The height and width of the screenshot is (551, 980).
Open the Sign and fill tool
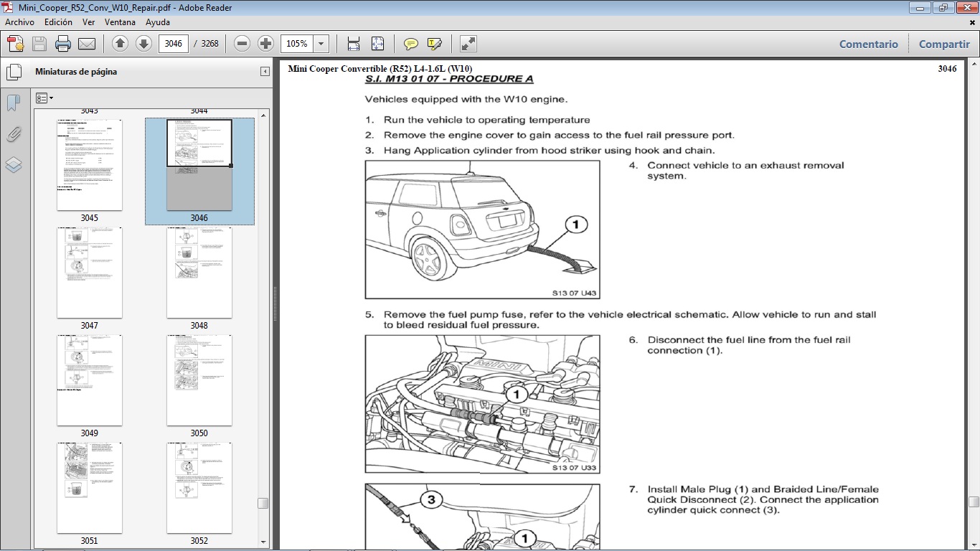[x=433, y=44]
